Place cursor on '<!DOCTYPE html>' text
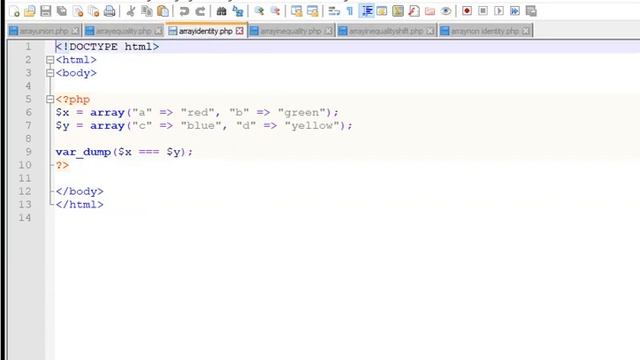 click(x=107, y=47)
